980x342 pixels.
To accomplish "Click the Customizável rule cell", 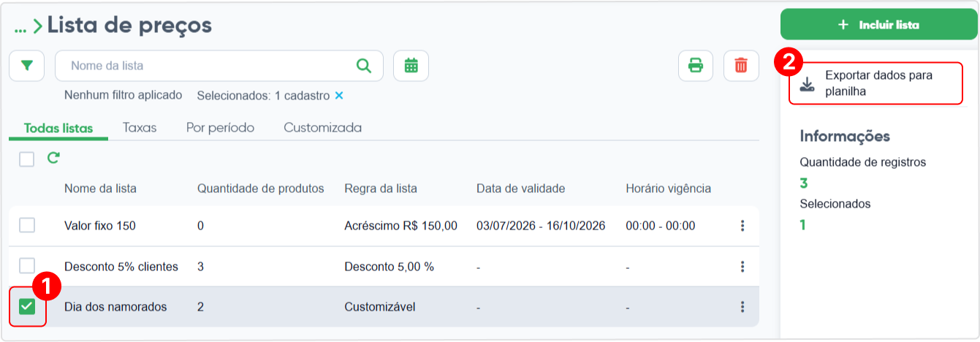I will 379,307.
